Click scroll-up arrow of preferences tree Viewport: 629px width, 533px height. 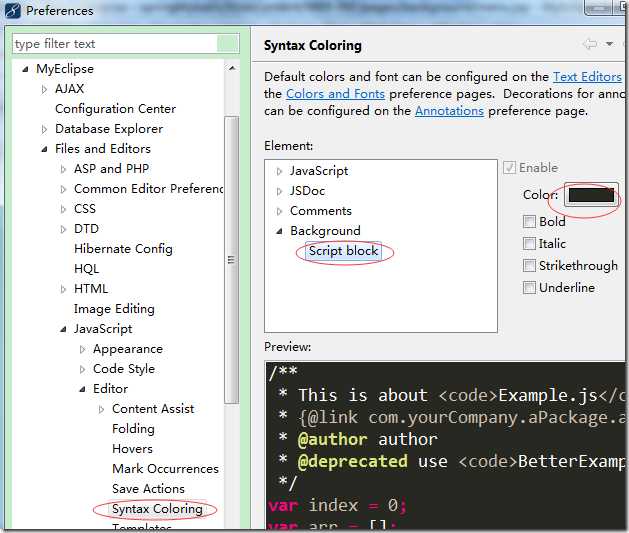pyautogui.click(x=232, y=69)
